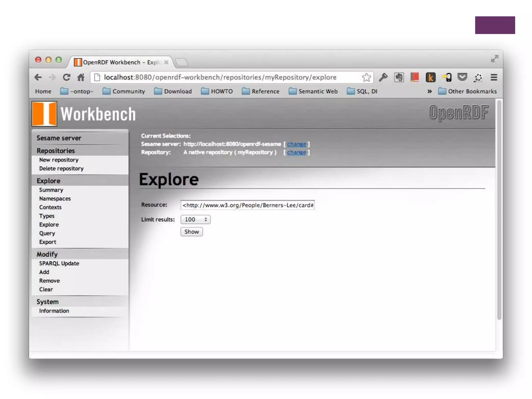
Task: Click the Workbench orange logo
Action: point(44,114)
